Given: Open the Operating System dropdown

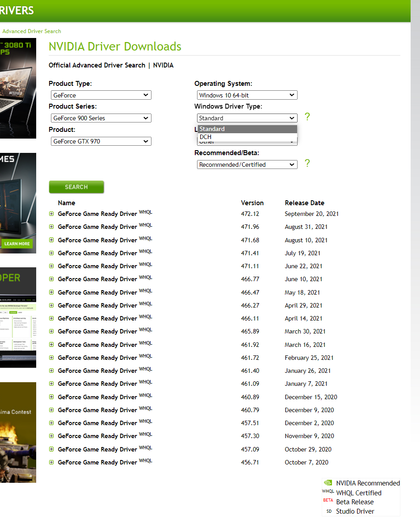Looking at the screenshot, I should (x=247, y=95).
